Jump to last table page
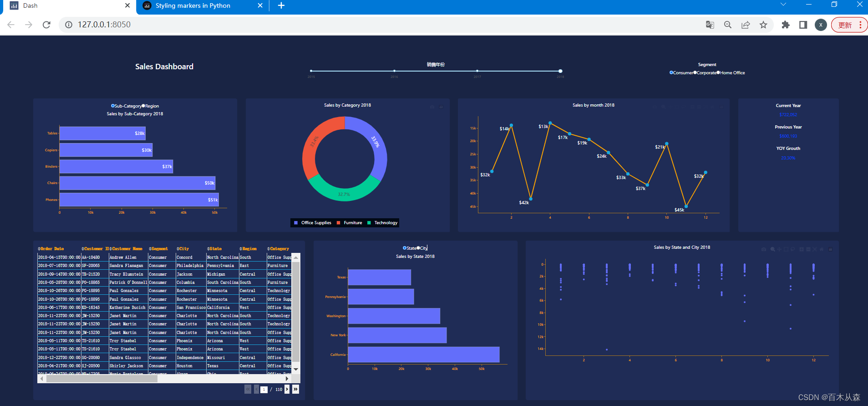 pos(295,389)
